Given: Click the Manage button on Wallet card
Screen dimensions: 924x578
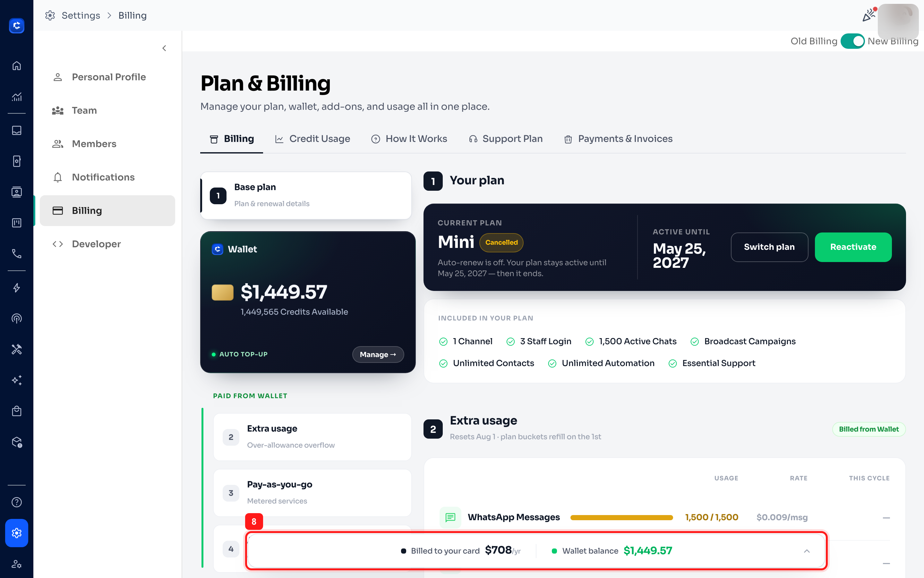Looking at the screenshot, I should pos(378,355).
